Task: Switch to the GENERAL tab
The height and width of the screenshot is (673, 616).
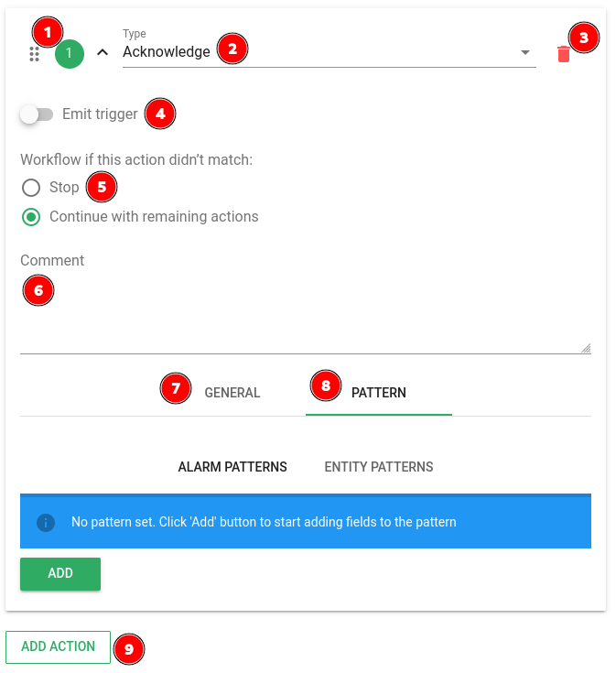Action: click(232, 392)
